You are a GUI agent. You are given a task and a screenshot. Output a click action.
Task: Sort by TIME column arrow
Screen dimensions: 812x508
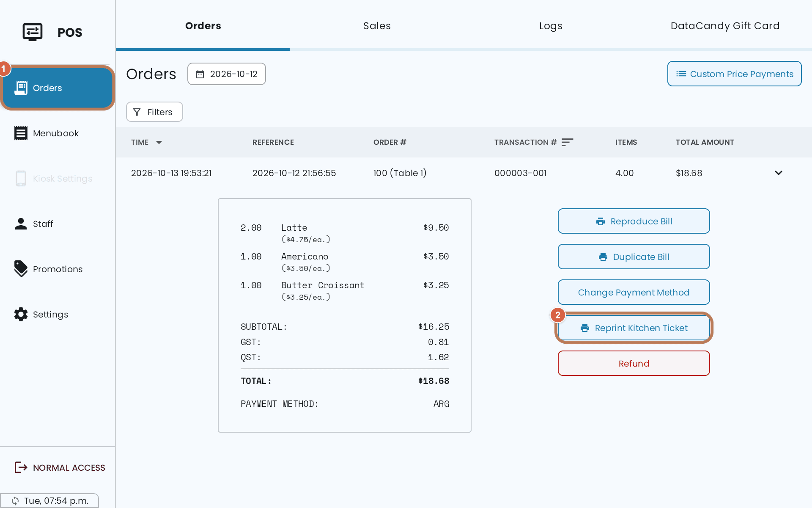click(x=159, y=142)
